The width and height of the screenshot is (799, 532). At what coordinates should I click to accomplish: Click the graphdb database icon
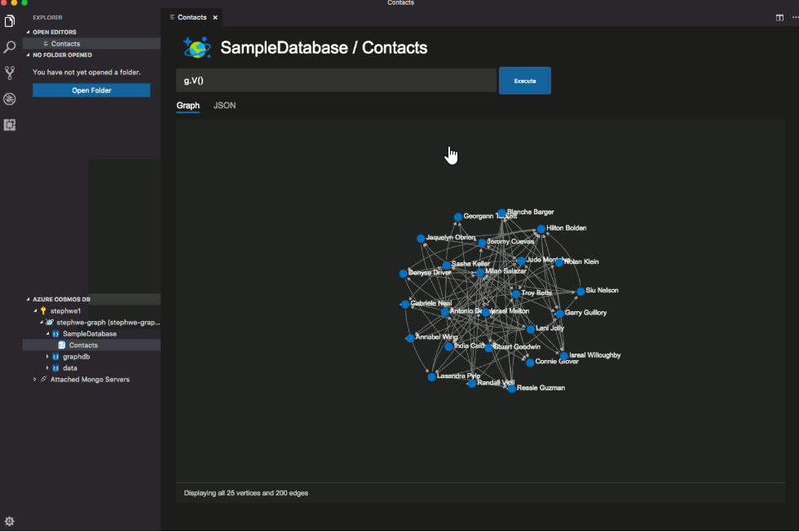click(55, 356)
